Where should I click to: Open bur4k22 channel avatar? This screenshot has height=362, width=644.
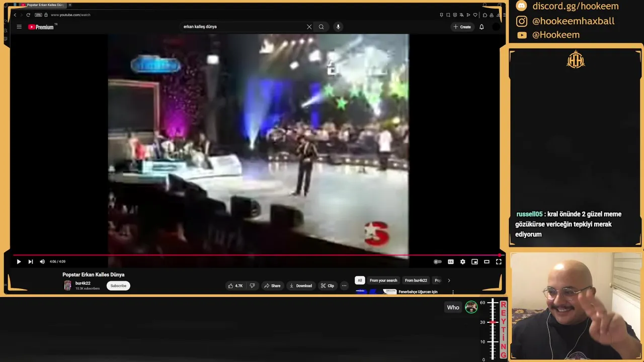pos(67,286)
